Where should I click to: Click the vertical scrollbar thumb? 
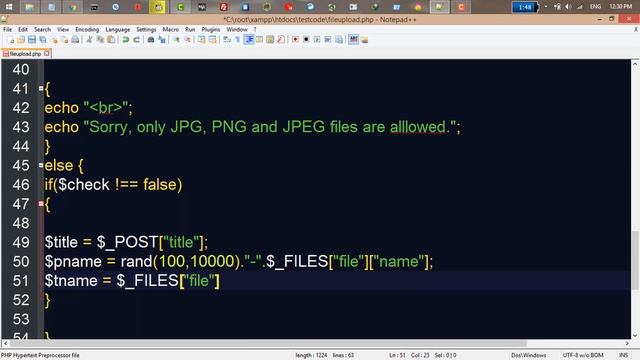click(x=635, y=260)
